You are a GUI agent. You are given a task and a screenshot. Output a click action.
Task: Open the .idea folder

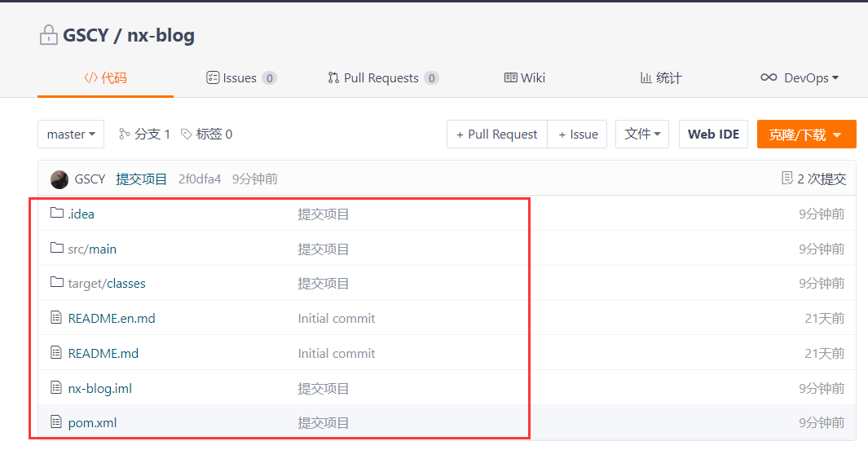tap(81, 214)
